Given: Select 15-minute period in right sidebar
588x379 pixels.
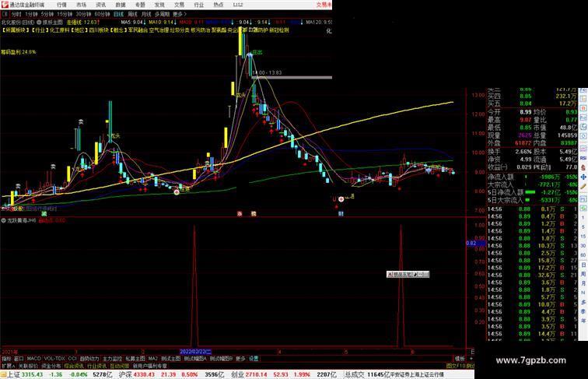Looking at the screenshot, I should pyautogui.click(x=583, y=237).
